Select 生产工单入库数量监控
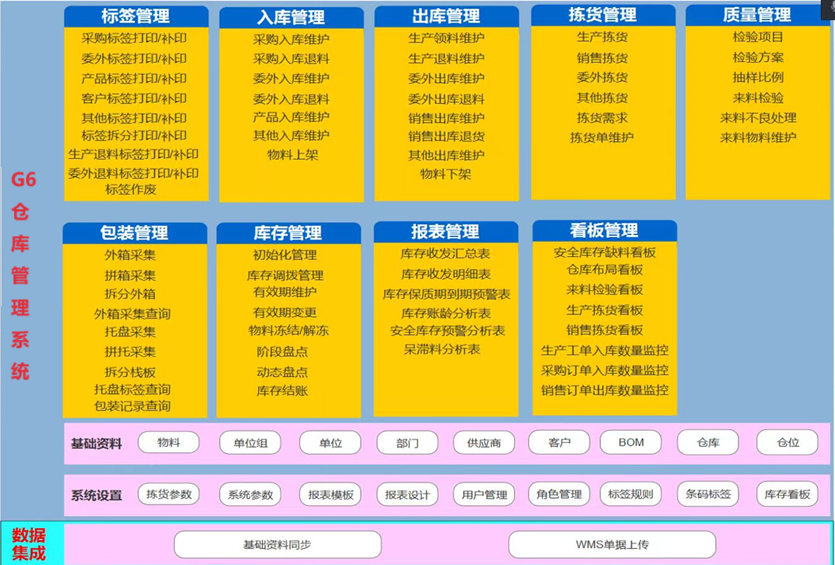Screen dimensions: 835x565 pos(604,350)
